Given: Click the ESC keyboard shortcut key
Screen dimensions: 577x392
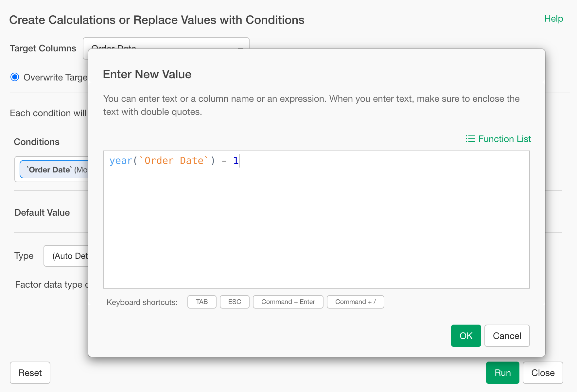Looking at the screenshot, I should 235,302.
